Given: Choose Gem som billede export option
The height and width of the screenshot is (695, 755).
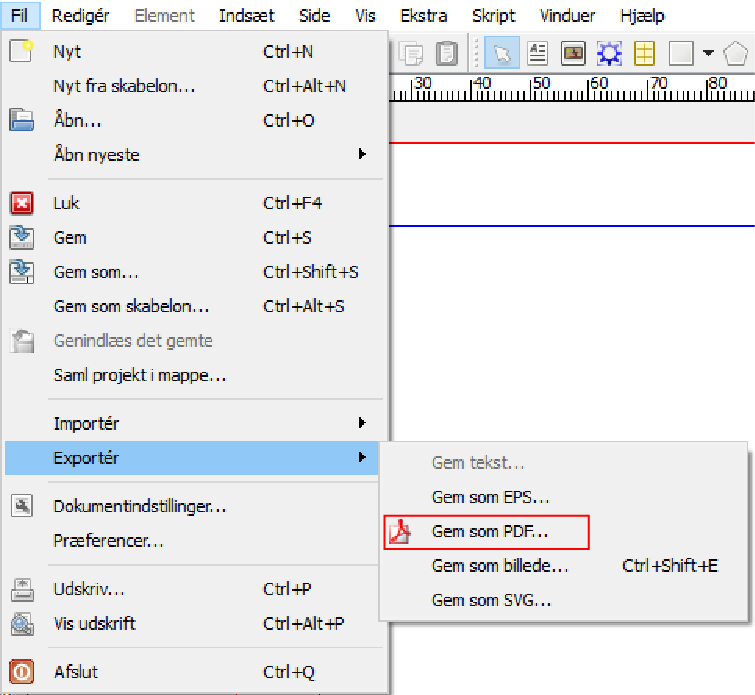Looking at the screenshot, I should (500, 566).
